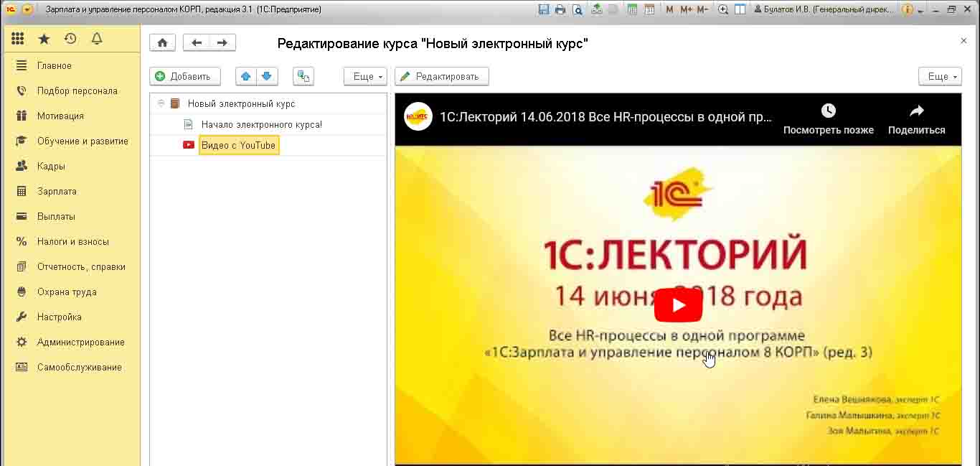Show notifications via the bell icon
Viewport: 980px width, 466px height.
(x=97, y=39)
